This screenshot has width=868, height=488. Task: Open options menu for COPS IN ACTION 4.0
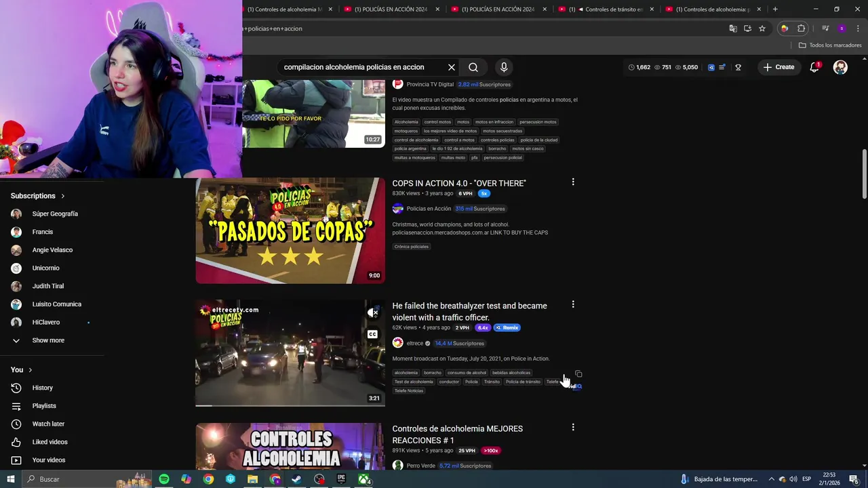point(573,182)
